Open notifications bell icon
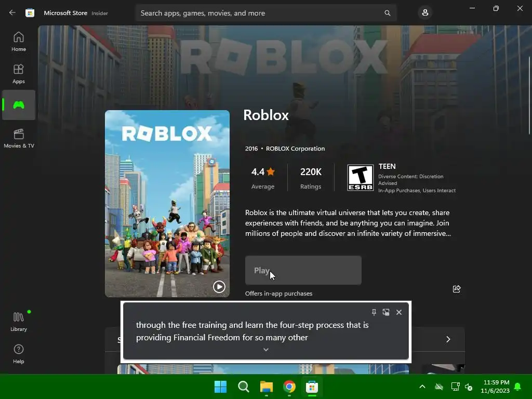Image resolution: width=532 pixels, height=399 pixels. tap(517, 387)
